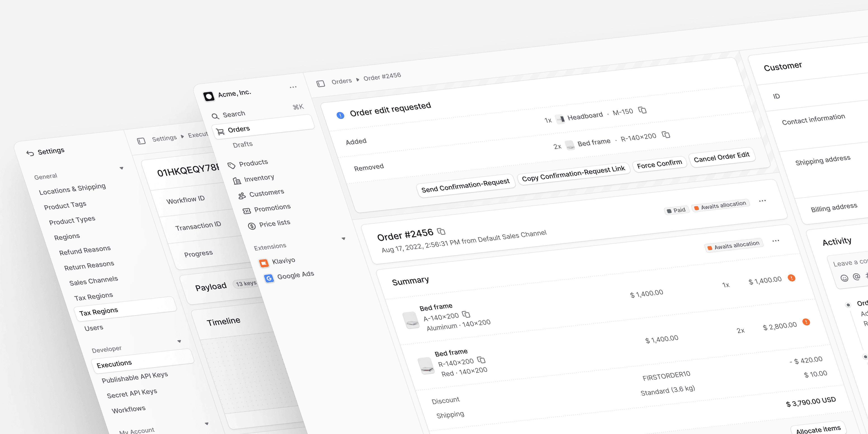Expand the Developer section

[x=180, y=341]
